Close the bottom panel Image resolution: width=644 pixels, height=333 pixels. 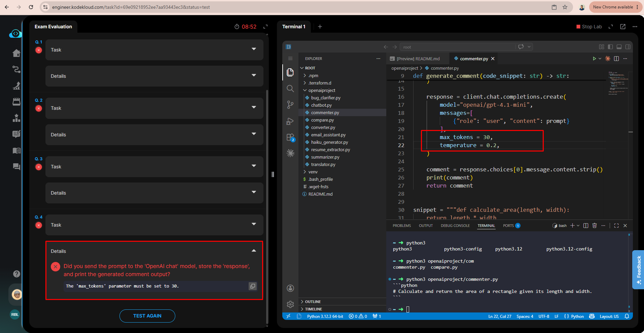coord(625,226)
